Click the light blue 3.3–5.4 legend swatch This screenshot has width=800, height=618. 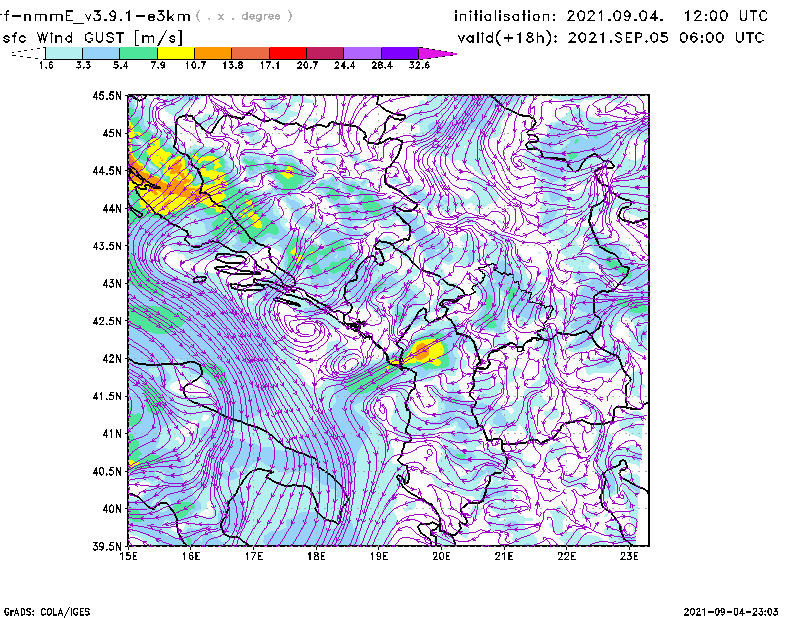(101, 53)
